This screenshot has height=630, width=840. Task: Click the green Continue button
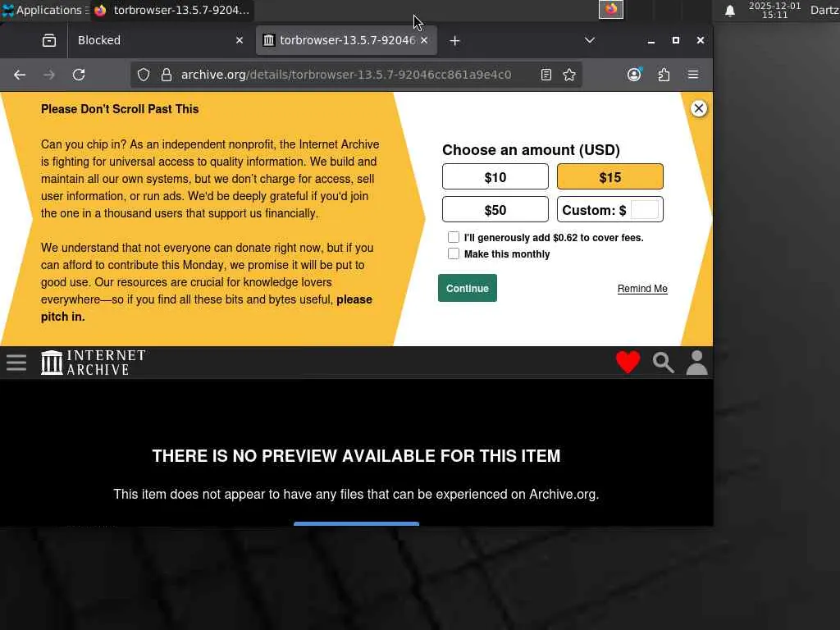pos(468,288)
